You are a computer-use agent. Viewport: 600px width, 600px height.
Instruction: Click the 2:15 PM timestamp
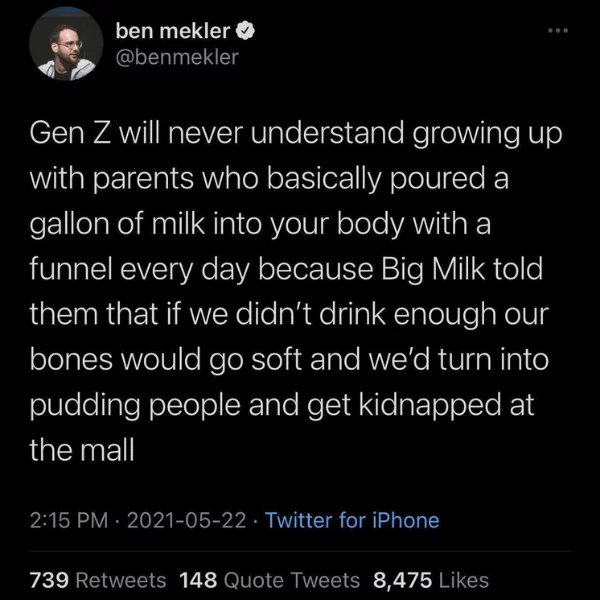(69, 520)
